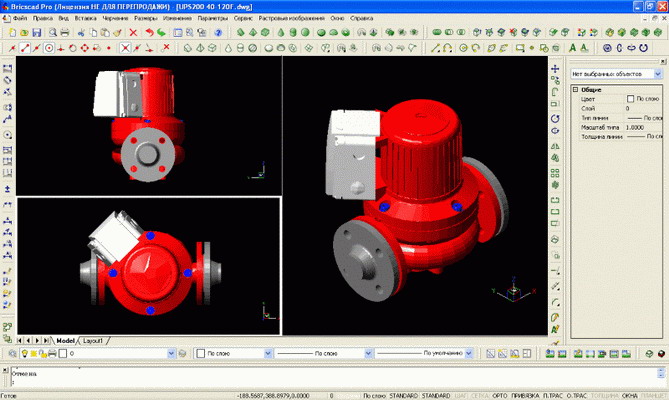Select the center snap circle icon
Viewport: 669px width, 400px height.
click(49, 48)
